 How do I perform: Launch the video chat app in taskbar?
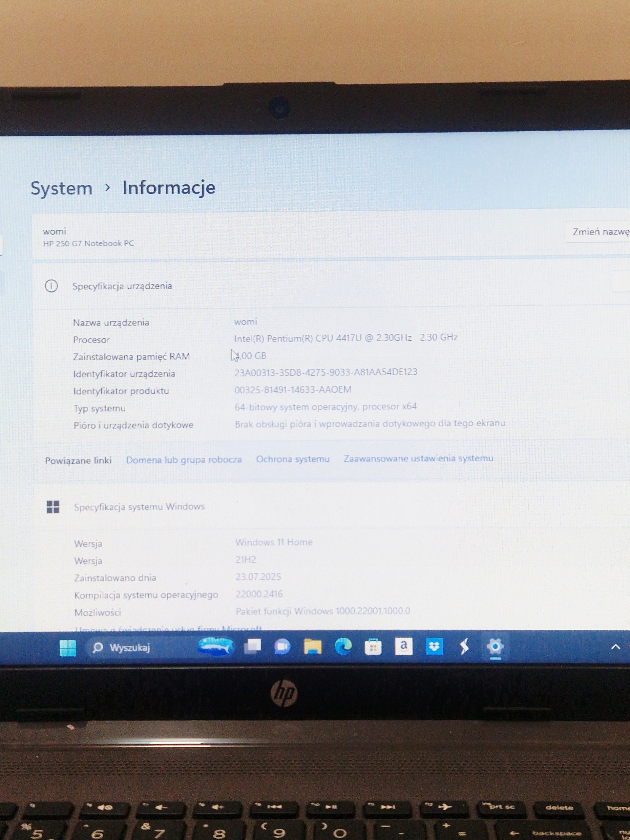pyautogui.click(x=282, y=647)
